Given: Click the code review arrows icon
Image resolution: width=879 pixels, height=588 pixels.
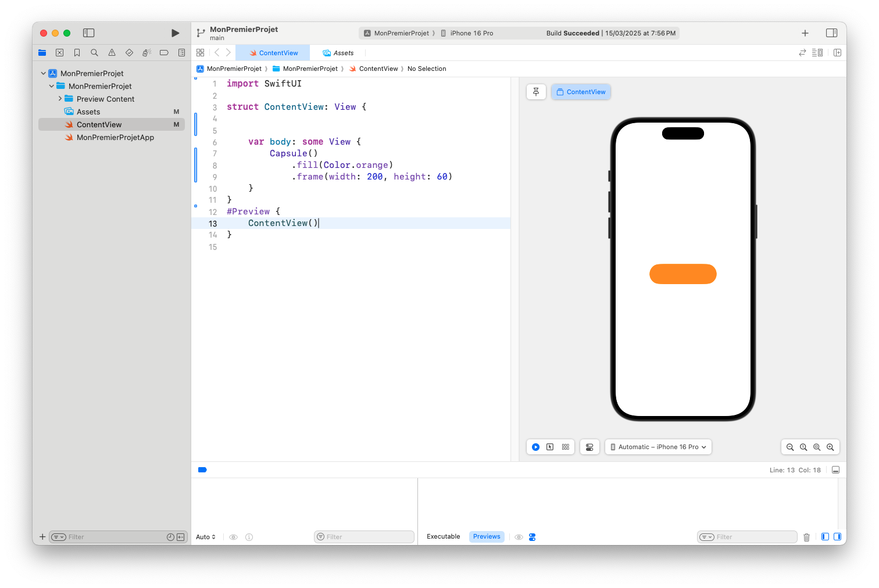Looking at the screenshot, I should 802,53.
